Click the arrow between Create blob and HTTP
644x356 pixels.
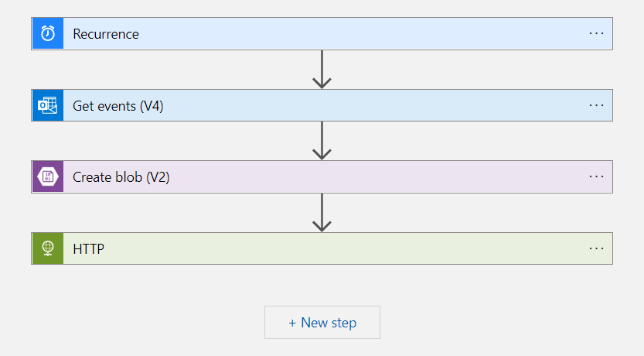[322, 213]
